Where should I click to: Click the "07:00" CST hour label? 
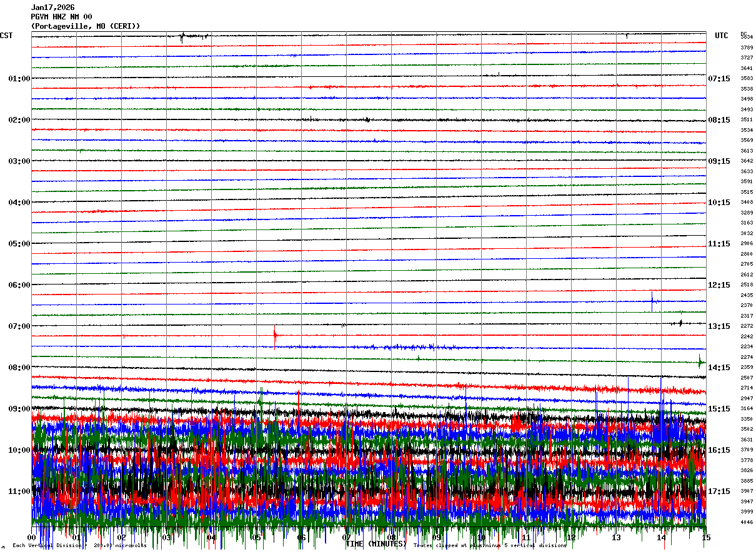click(19, 326)
